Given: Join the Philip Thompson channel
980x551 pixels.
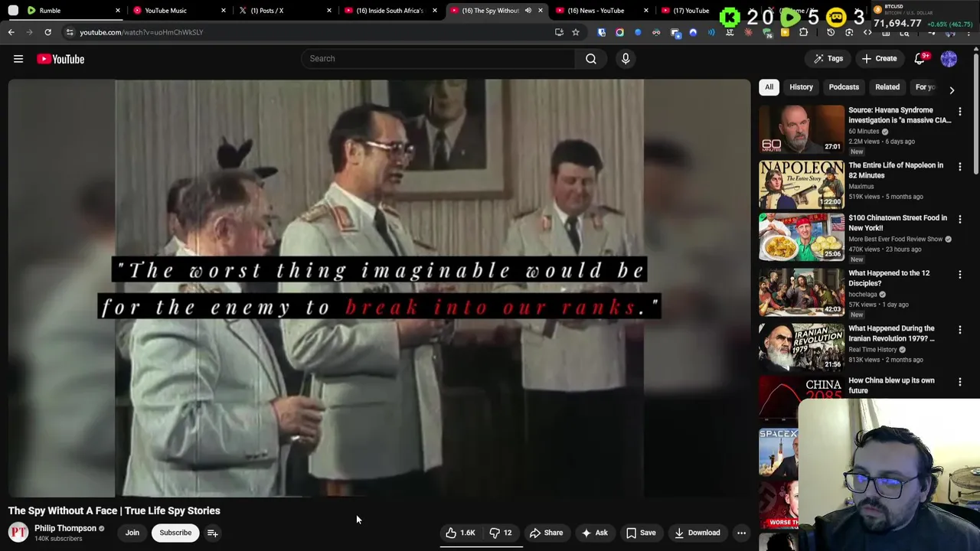Looking at the screenshot, I should tap(132, 533).
